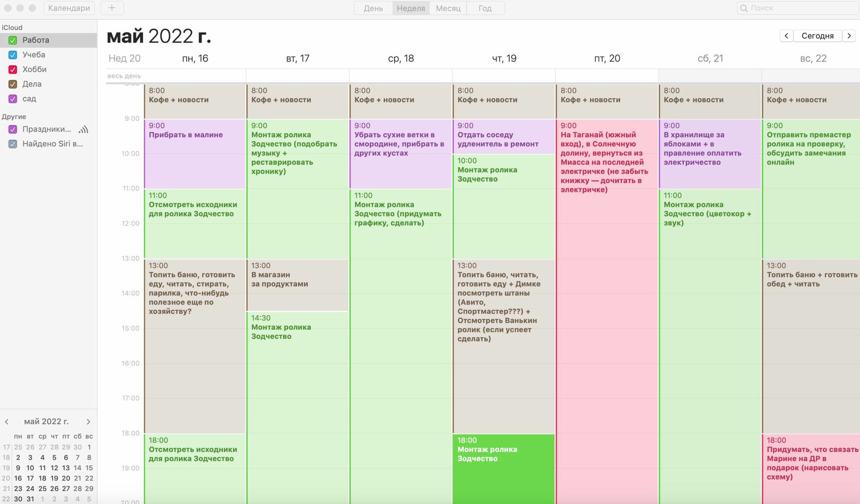The image size is (860, 504).
Task: Toggle the Хобби calendar checkbox
Action: coord(13,70)
